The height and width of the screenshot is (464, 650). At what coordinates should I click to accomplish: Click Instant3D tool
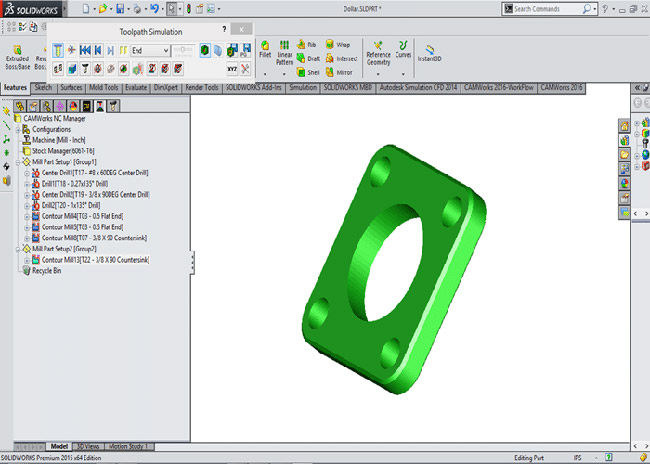(x=429, y=53)
